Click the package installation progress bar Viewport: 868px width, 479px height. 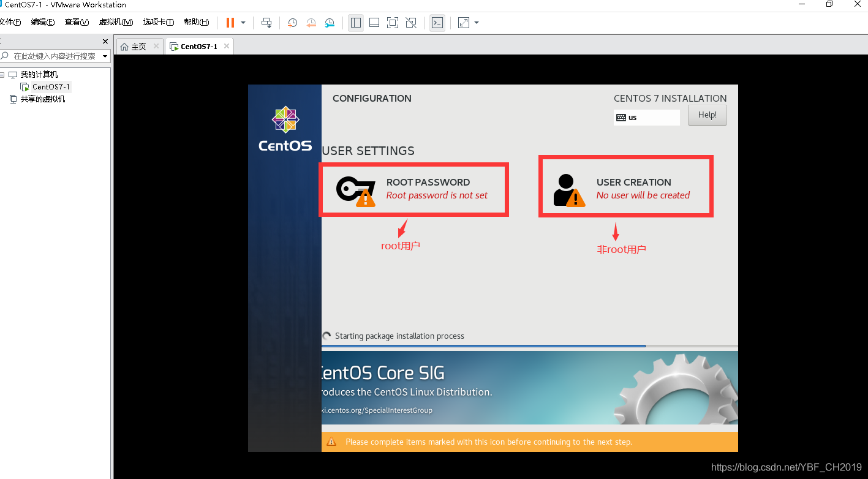[530, 346]
